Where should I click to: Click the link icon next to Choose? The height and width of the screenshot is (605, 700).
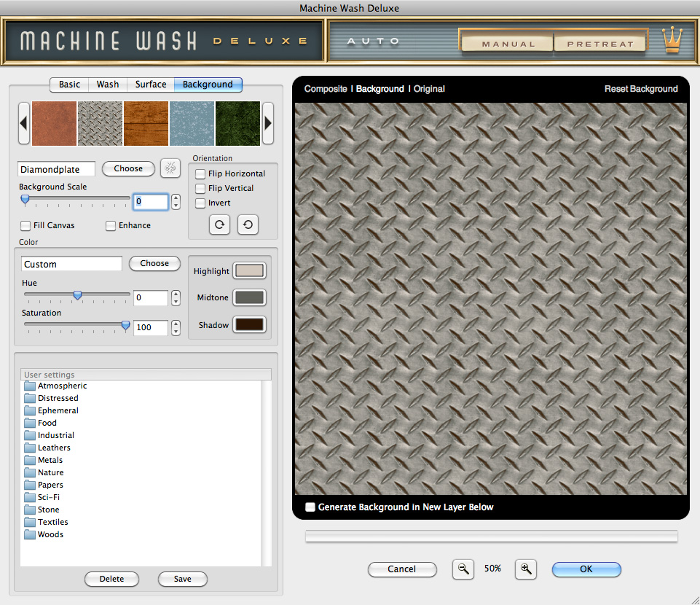170,168
